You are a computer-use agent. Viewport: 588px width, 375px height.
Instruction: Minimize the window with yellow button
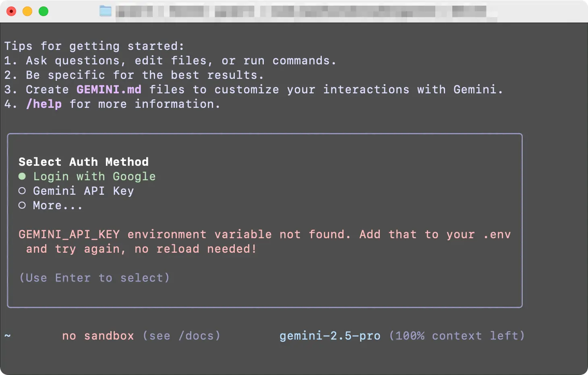(27, 11)
